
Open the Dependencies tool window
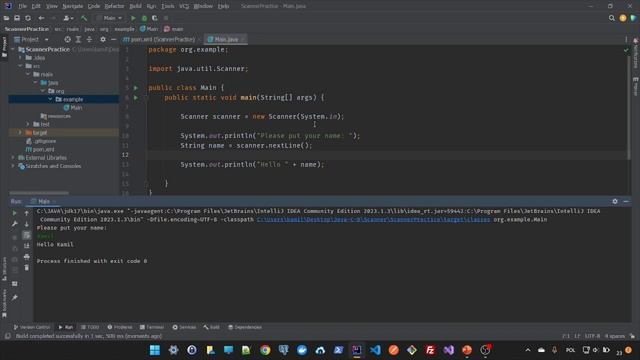click(x=245, y=327)
